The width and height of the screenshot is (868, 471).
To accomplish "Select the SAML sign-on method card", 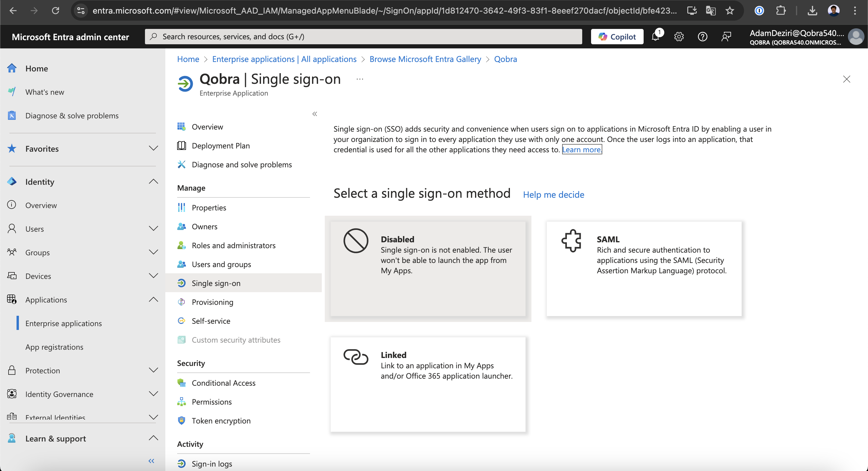I will pos(644,268).
